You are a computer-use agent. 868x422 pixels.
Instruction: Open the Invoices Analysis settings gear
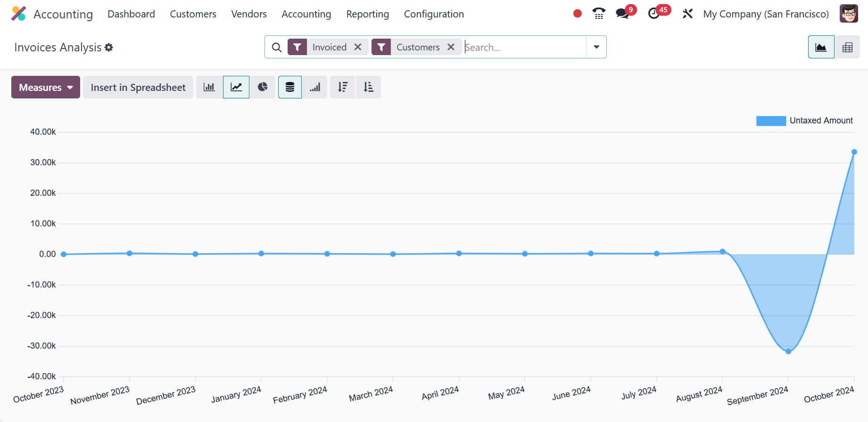(x=109, y=47)
